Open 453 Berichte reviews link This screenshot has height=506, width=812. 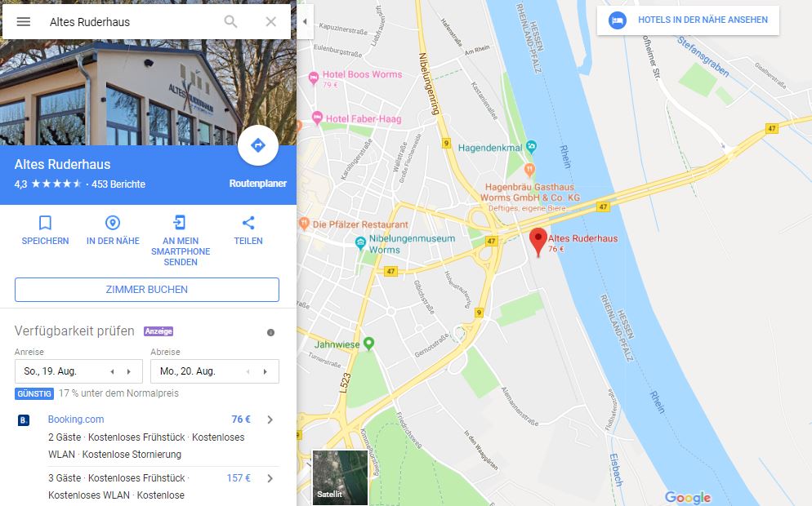[118, 184]
